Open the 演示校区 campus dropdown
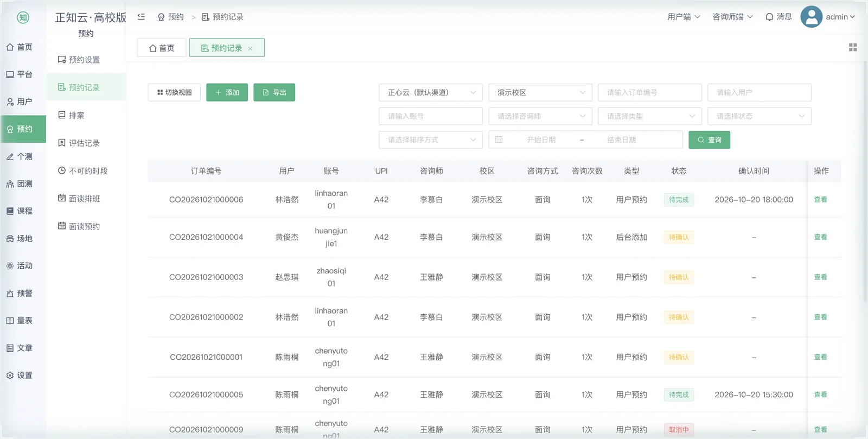This screenshot has width=868, height=439. pyautogui.click(x=540, y=93)
